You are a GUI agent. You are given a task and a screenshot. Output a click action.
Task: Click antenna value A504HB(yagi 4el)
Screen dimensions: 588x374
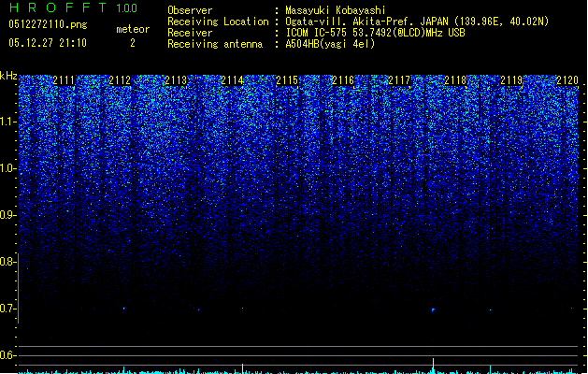point(330,44)
